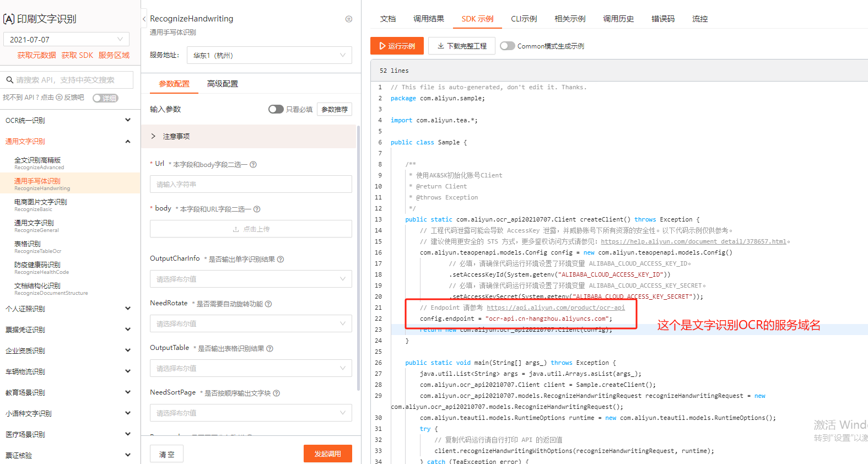The width and height of the screenshot is (868, 464).
Task: Collapse 通用文字识别 category
Action: (x=70, y=141)
